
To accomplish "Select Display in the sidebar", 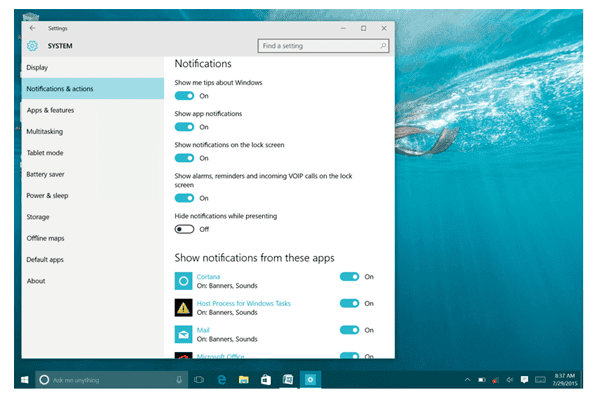I will point(93,67).
